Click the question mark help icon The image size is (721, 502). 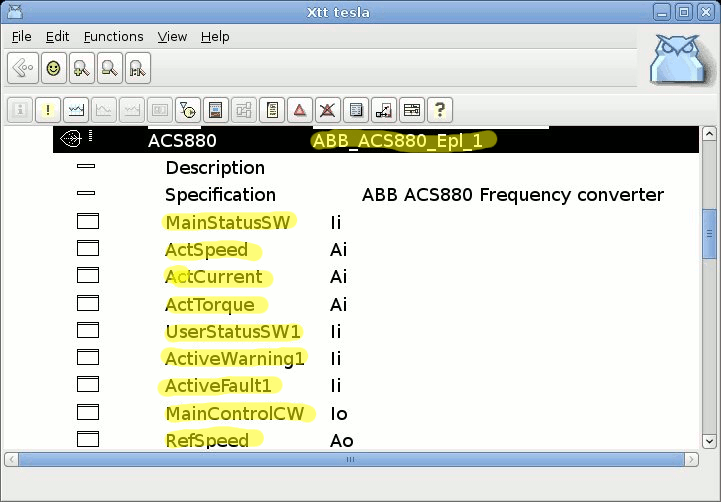(440, 110)
